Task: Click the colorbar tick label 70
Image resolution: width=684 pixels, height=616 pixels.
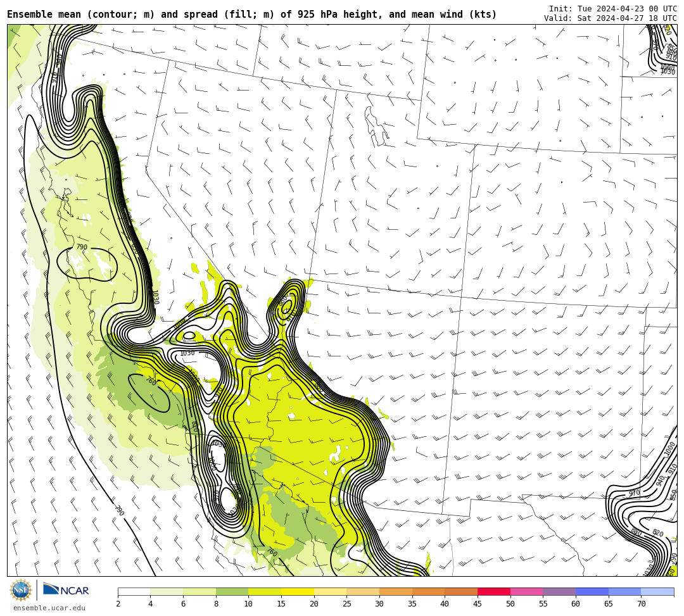Action: click(641, 604)
